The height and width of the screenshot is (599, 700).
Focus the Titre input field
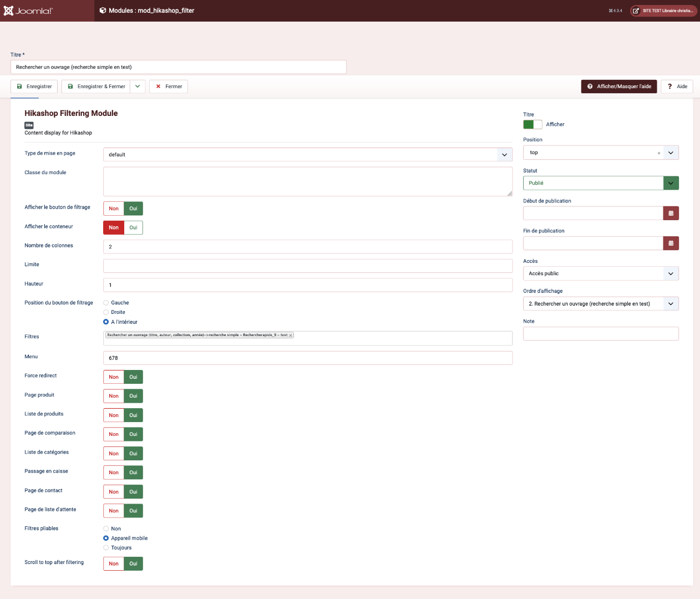(x=179, y=67)
